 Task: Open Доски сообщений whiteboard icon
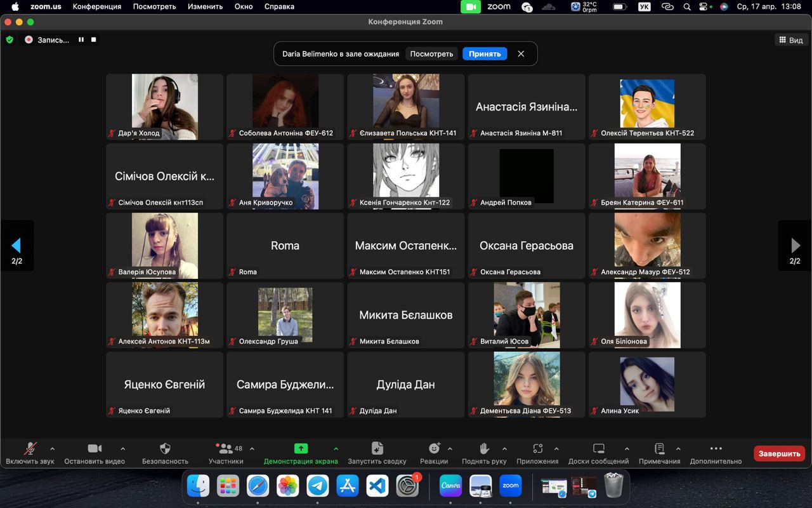click(x=598, y=448)
